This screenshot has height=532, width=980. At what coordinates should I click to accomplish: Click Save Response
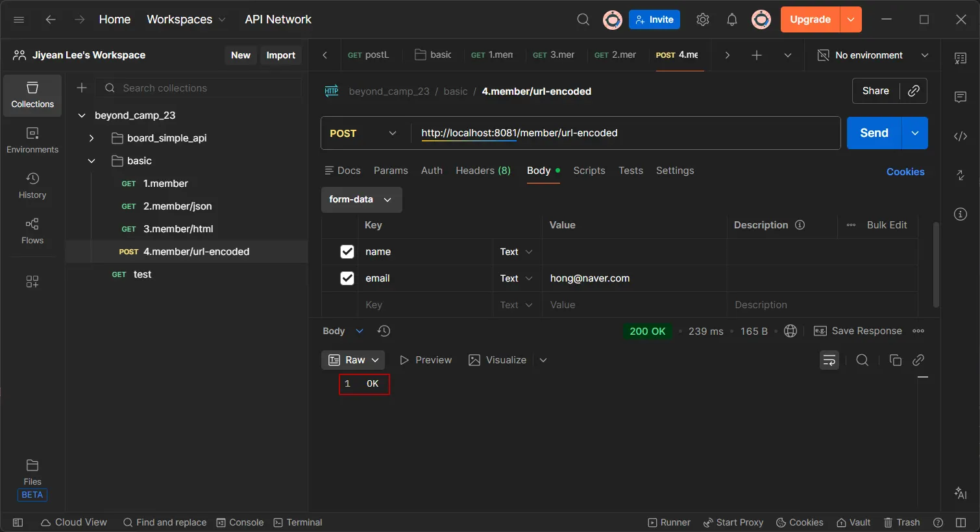pos(858,331)
